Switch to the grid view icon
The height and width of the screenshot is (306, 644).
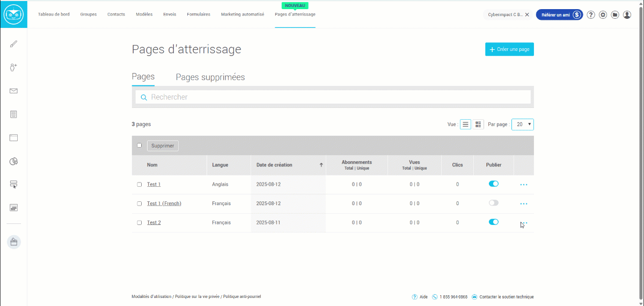[478, 125]
